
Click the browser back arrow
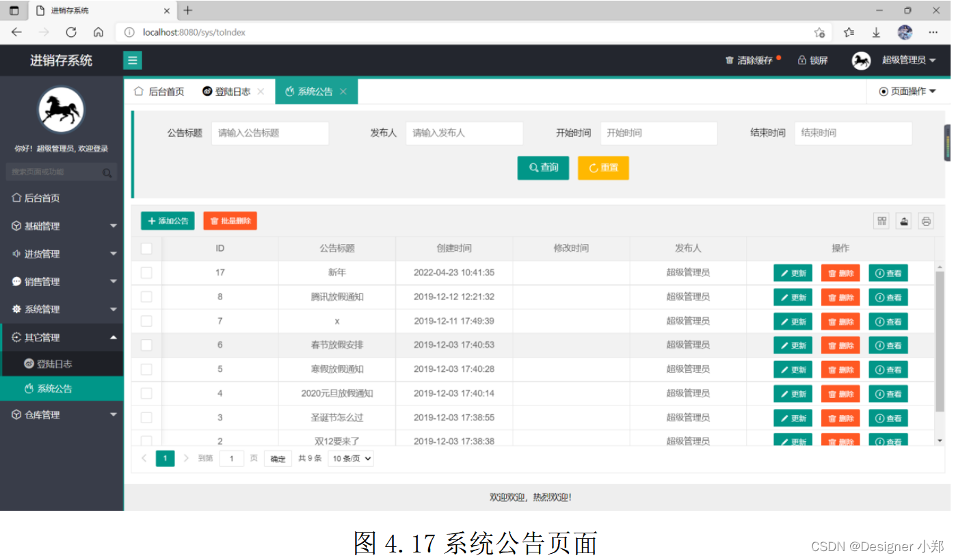(16, 32)
